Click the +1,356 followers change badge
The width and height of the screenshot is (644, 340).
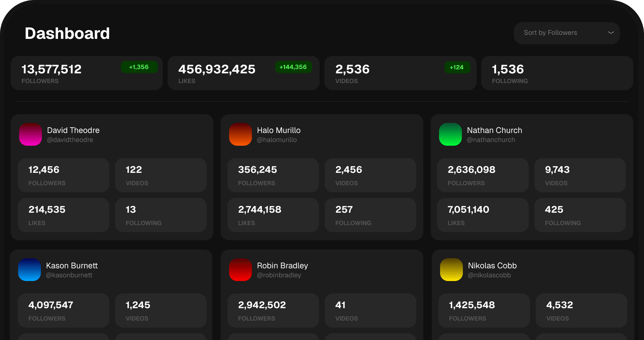139,67
